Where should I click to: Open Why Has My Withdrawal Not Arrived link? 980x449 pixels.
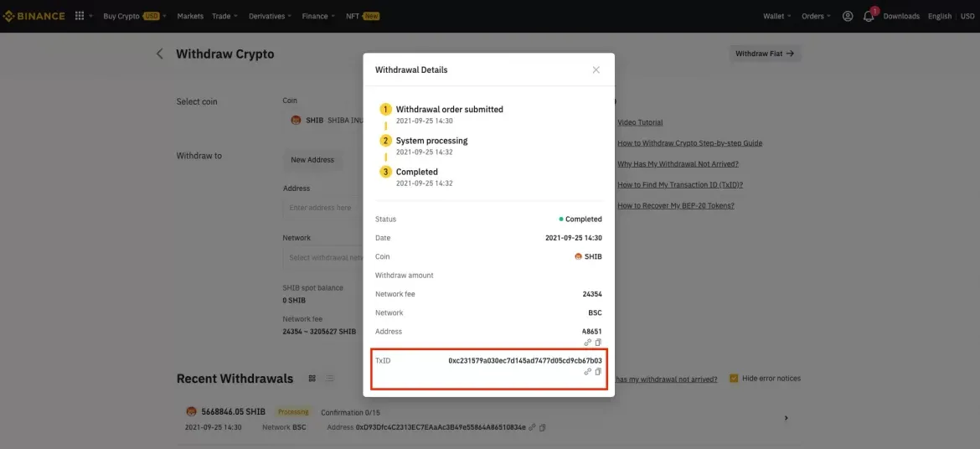(x=678, y=164)
